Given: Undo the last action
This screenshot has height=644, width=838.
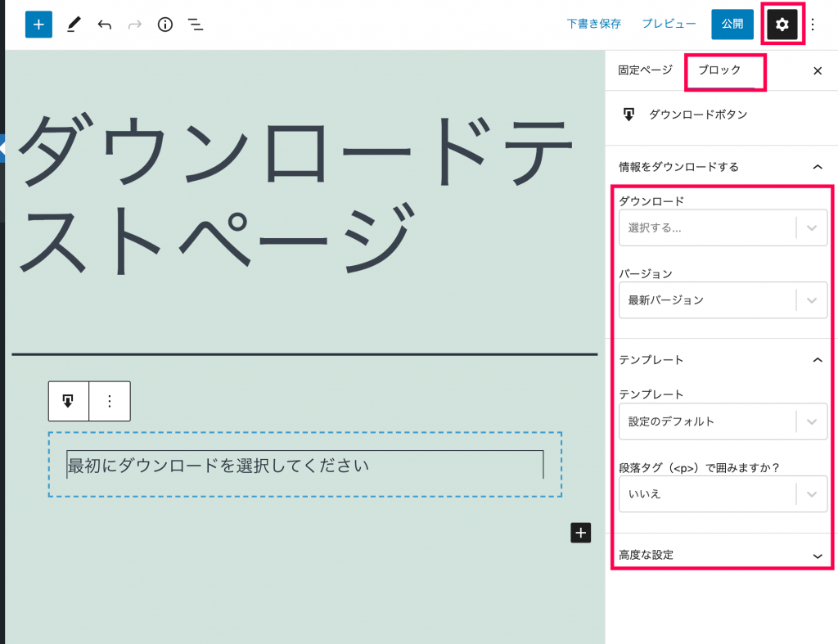Looking at the screenshot, I should pyautogui.click(x=104, y=25).
